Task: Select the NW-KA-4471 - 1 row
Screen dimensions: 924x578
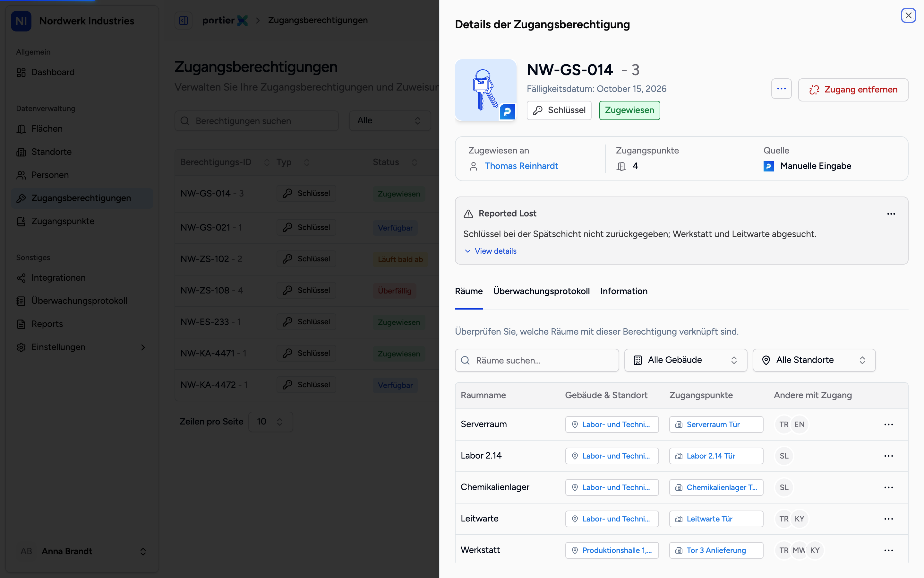Action: [x=307, y=354]
